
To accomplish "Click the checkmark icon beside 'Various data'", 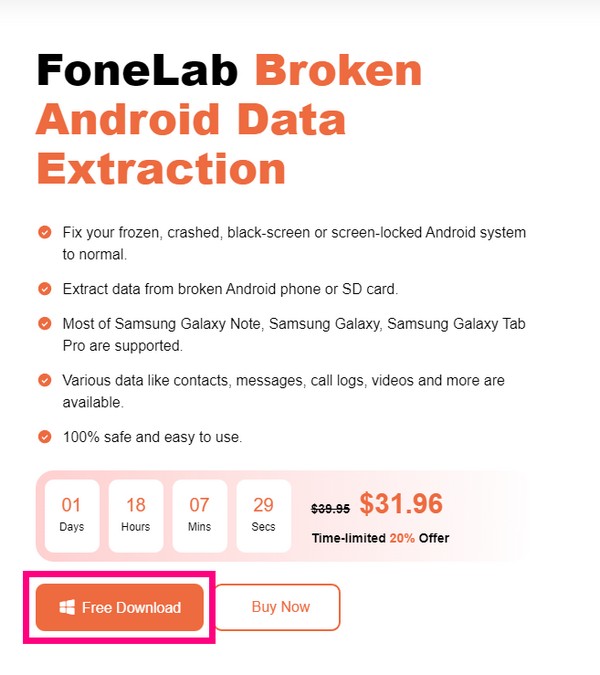I will coord(45,380).
